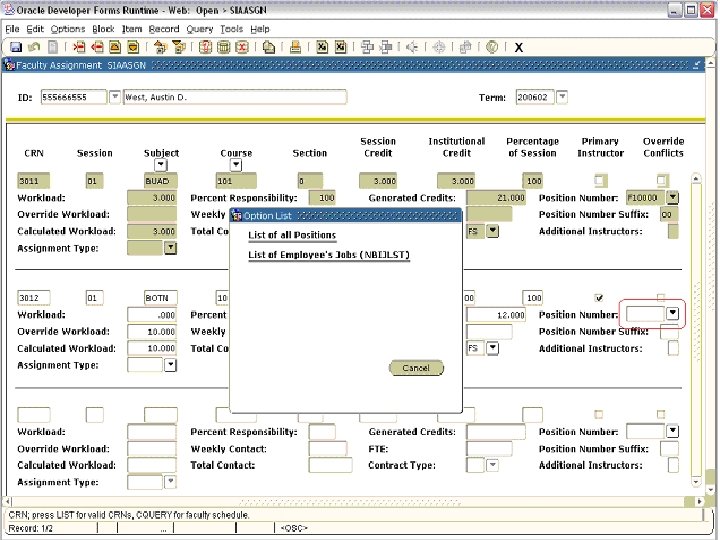
Task: Click the Save icon in toolbar
Action: [x=16, y=47]
